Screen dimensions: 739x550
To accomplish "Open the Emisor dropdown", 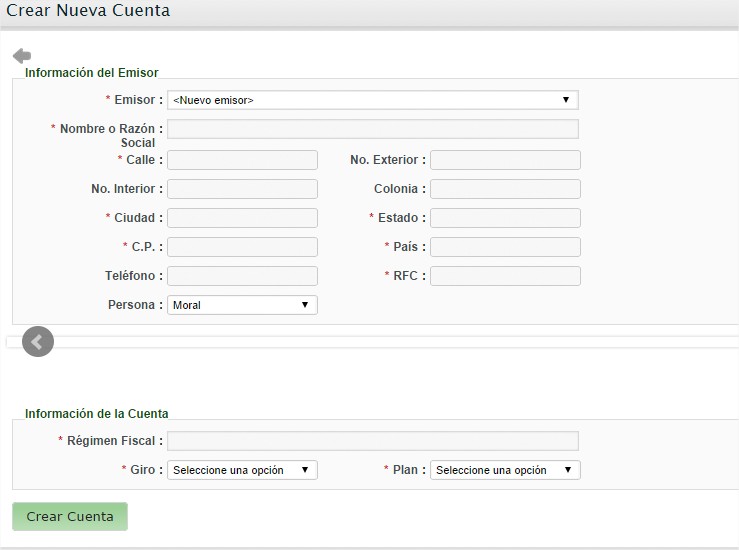I will tap(373, 100).
